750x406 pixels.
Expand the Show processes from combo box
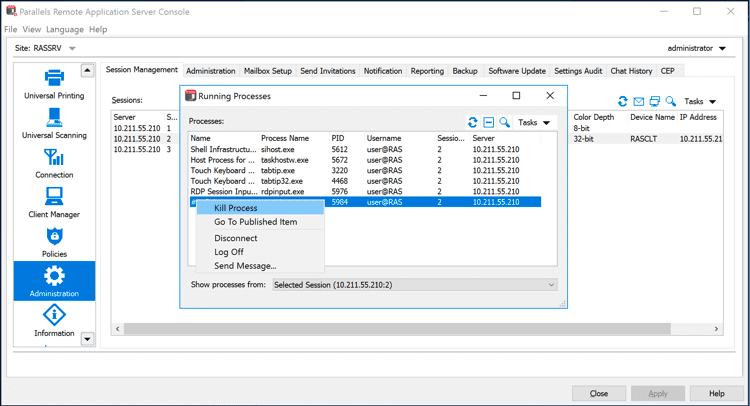click(415, 285)
